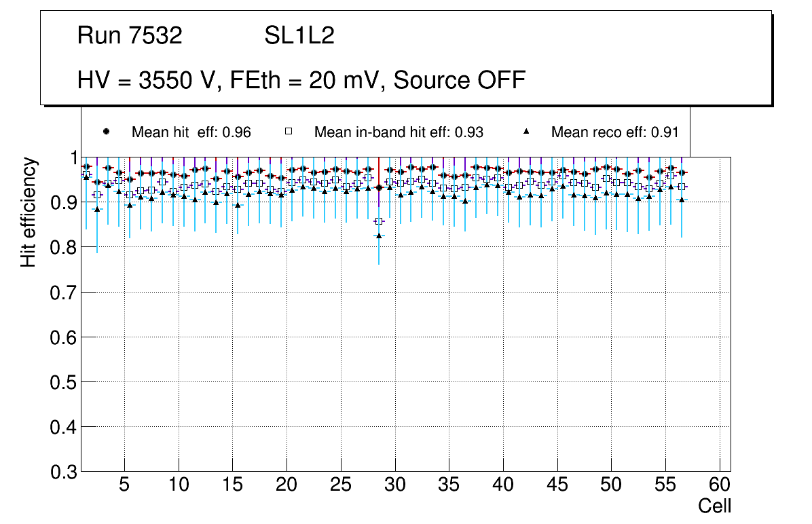Click the 'HV = 3550 V' text
Viewport: 812px width, 524px height.
tap(147, 80)
